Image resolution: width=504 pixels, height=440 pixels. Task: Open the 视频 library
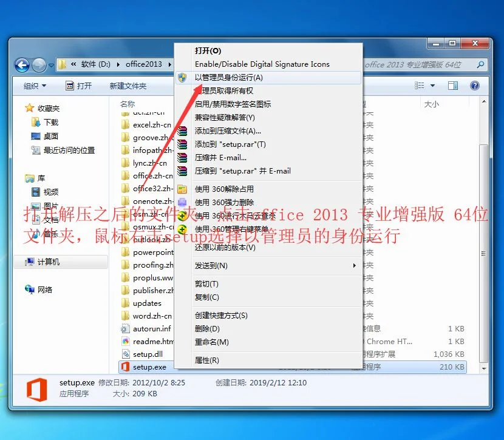(45, 192)
